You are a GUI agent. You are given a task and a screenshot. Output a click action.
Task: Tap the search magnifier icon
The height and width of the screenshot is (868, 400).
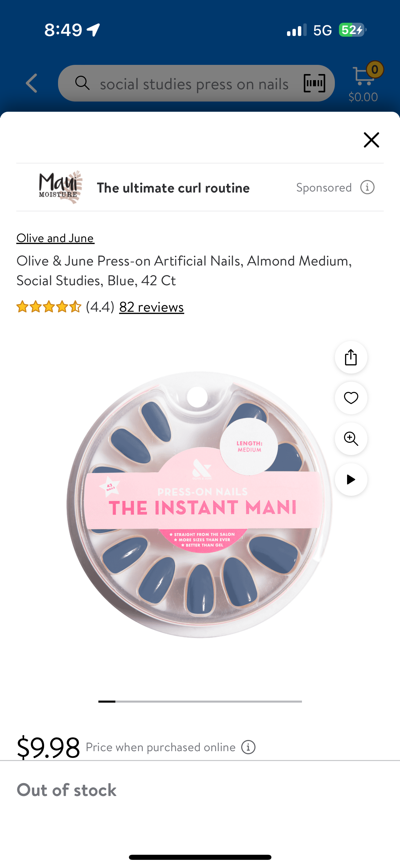coord(82,83)
